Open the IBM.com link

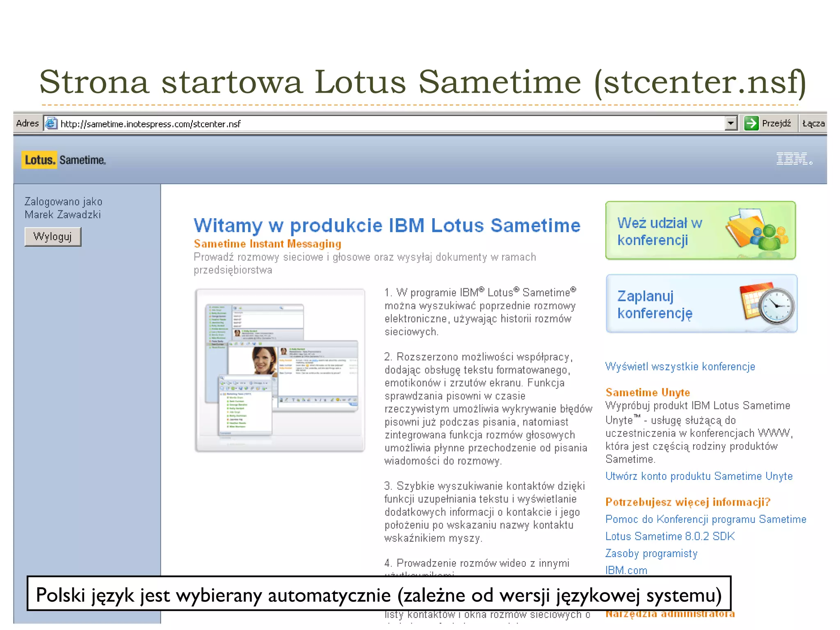[x=626, y=570]
